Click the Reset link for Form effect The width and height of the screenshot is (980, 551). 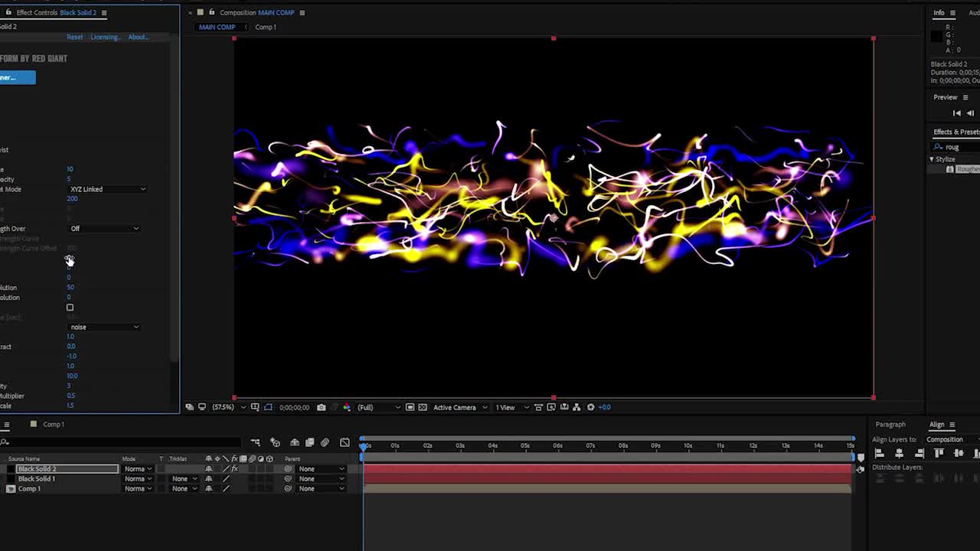74,37
